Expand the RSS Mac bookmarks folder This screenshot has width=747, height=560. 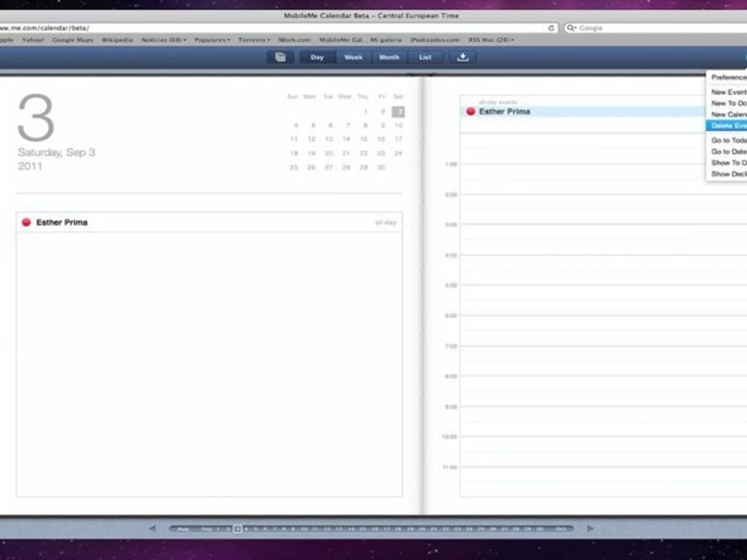tap(491, 40)
